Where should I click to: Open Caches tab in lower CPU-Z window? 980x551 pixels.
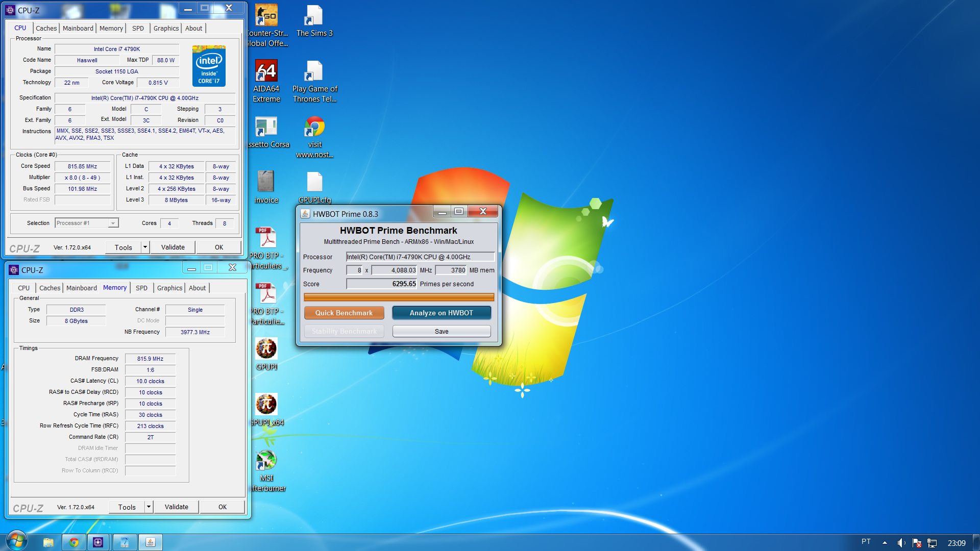[50, 288]
